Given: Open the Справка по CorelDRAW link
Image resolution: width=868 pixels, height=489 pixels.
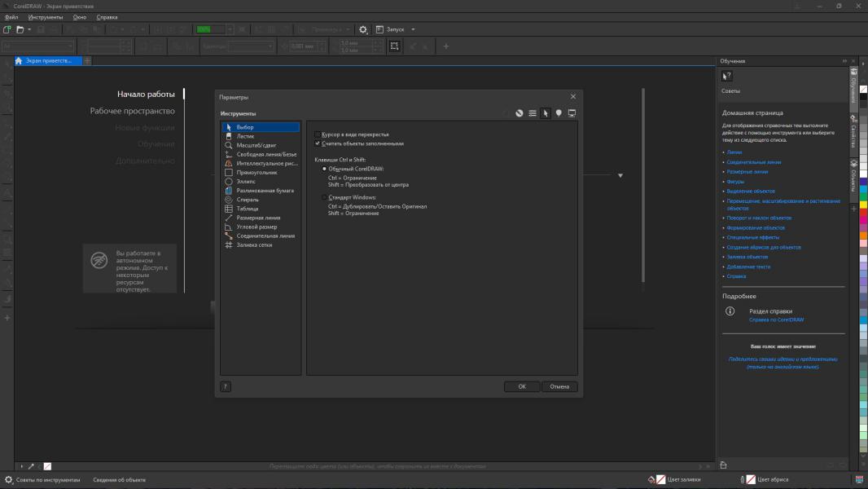Looking at the screenshot, I should [x=776, y=319].
